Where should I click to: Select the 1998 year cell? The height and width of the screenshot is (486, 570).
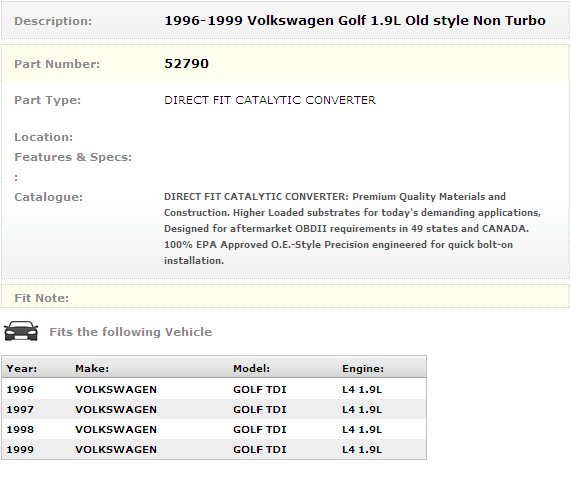20,430
